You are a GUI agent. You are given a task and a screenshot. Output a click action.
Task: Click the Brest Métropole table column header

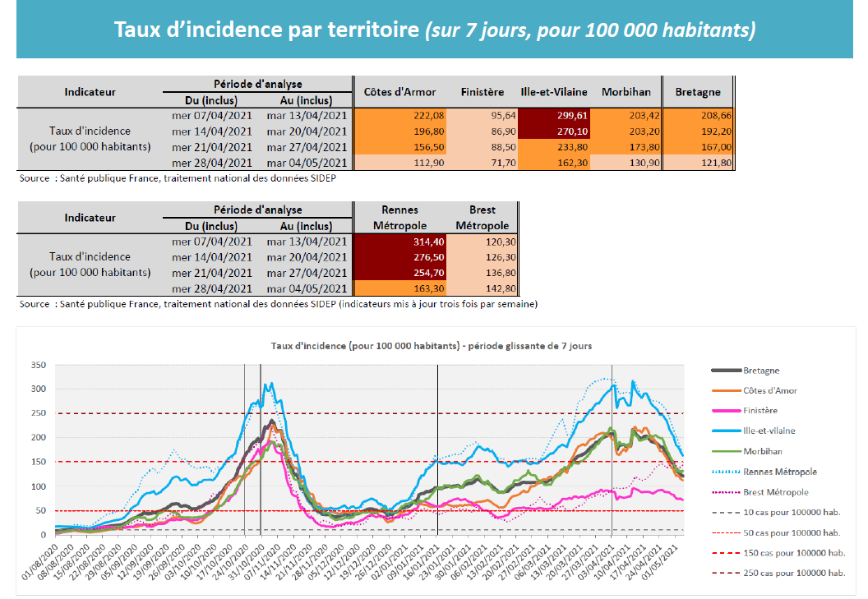[482, 218]
